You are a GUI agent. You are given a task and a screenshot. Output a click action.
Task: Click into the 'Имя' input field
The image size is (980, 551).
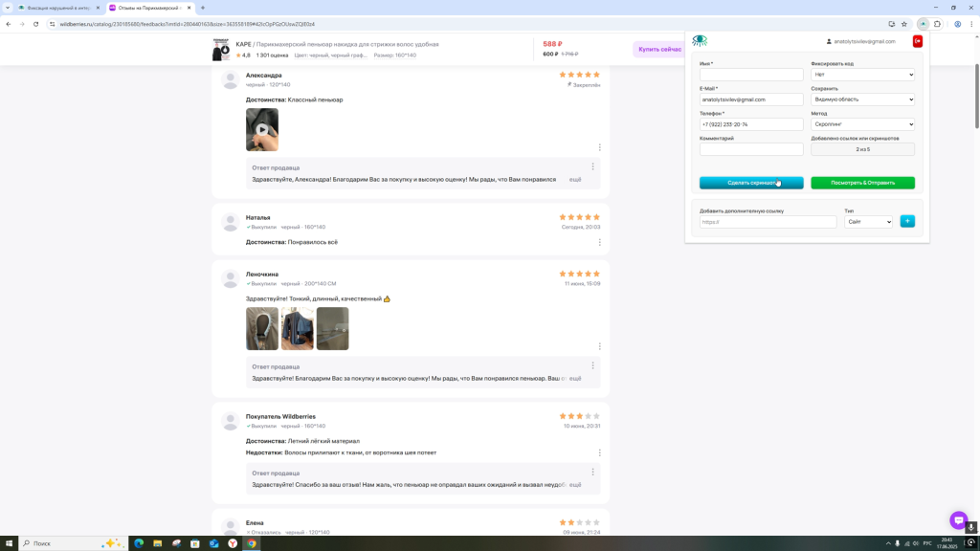[x=751, y=75]
